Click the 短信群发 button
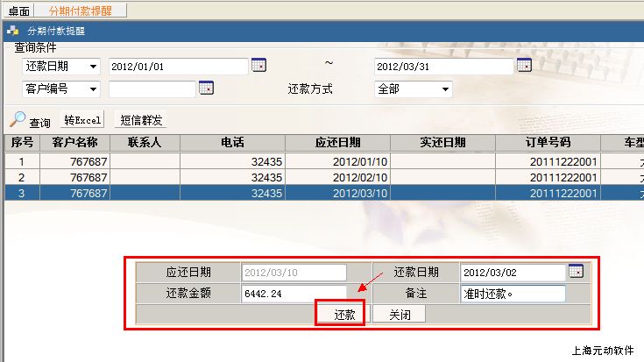Image resolution: width=644 pixels, height=362 pixels. [x=140, y=120]
